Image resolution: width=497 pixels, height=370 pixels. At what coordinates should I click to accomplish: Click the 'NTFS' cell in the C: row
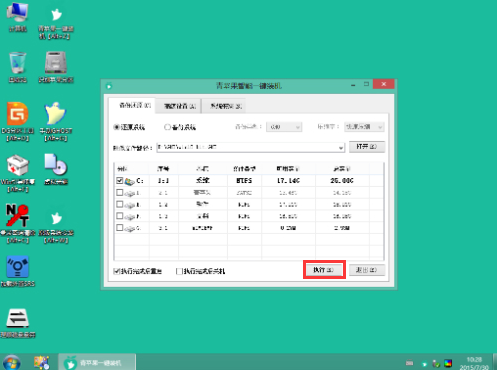(244, 181)
